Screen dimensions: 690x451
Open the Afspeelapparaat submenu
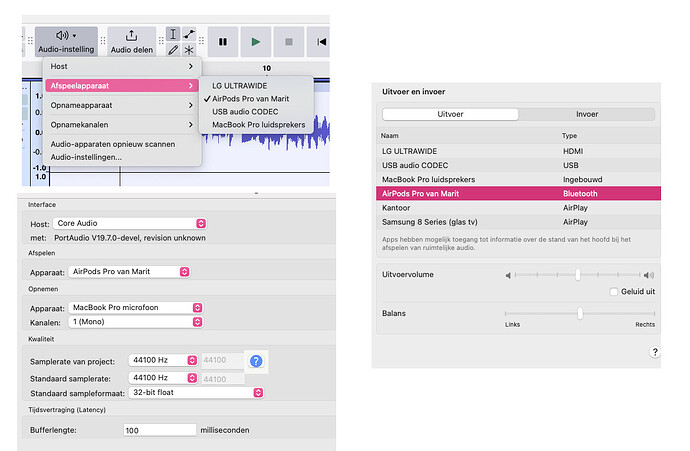[122, 86]
